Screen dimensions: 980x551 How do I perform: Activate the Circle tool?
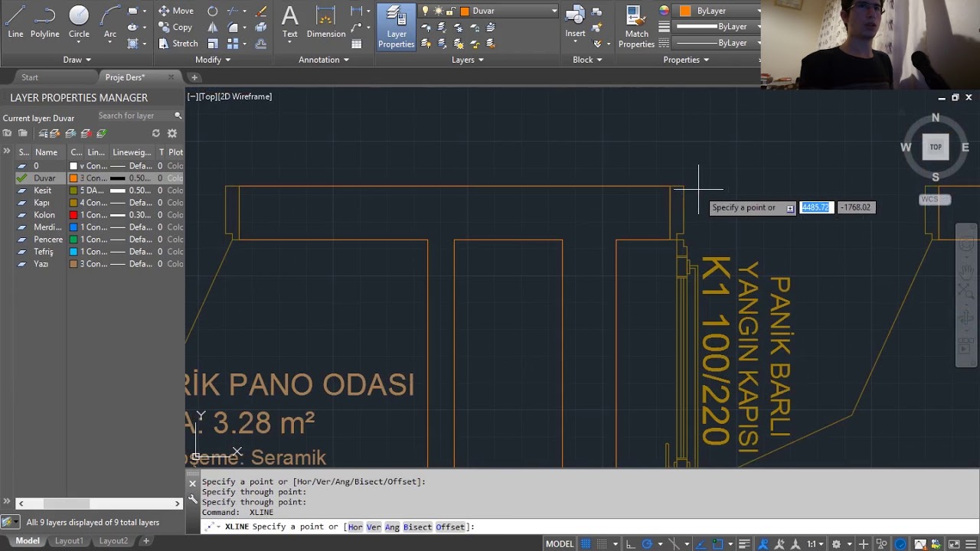(x=79, y=21)
